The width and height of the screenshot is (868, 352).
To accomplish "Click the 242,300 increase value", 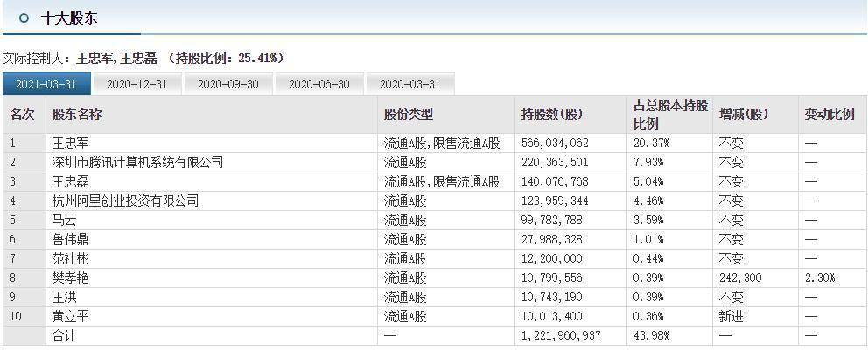I will tap(740, 278).
